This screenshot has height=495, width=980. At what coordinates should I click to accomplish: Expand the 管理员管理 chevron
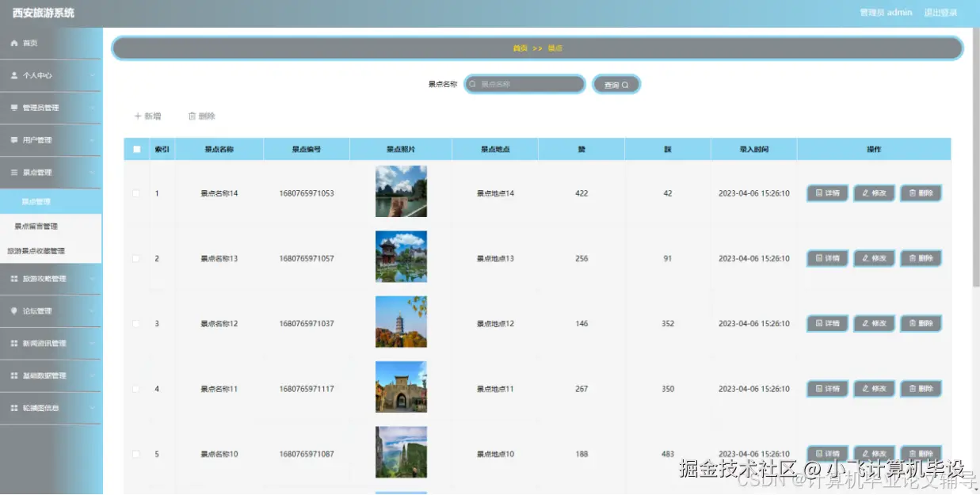[92, 108]
